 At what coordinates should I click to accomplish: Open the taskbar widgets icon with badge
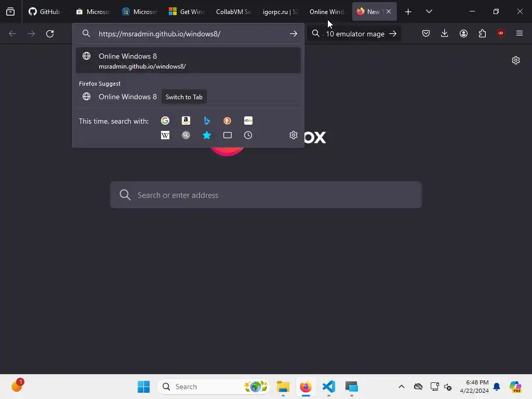[17, 386]
